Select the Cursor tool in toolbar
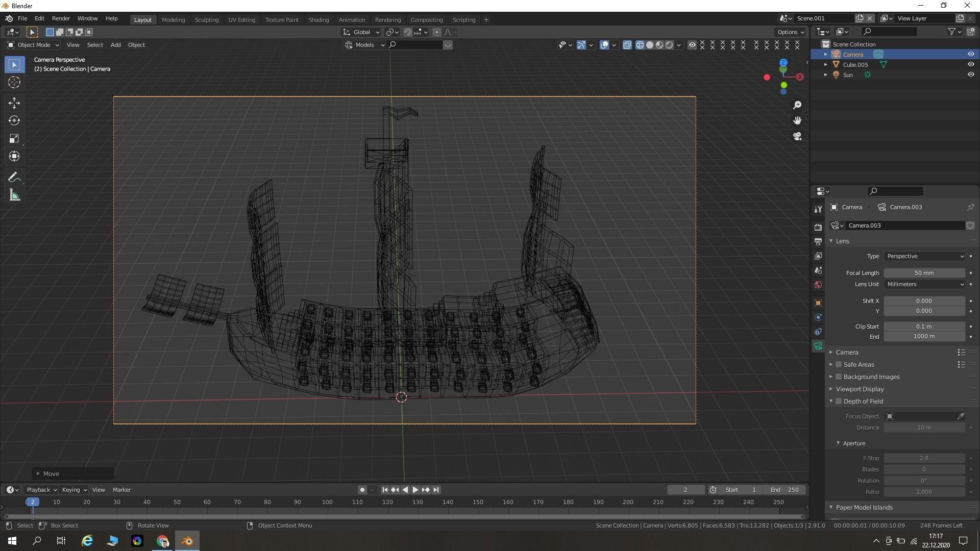 pyautogui.click(x=14, y=82)
